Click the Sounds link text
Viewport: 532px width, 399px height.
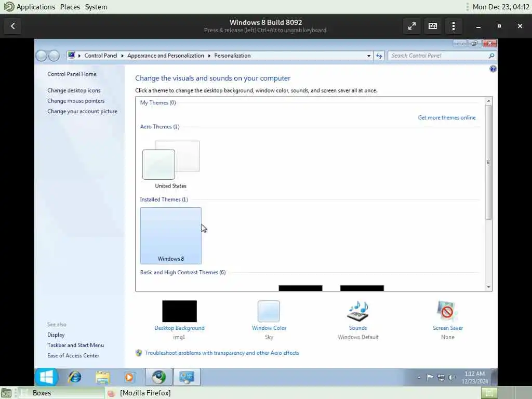[358, 328]
